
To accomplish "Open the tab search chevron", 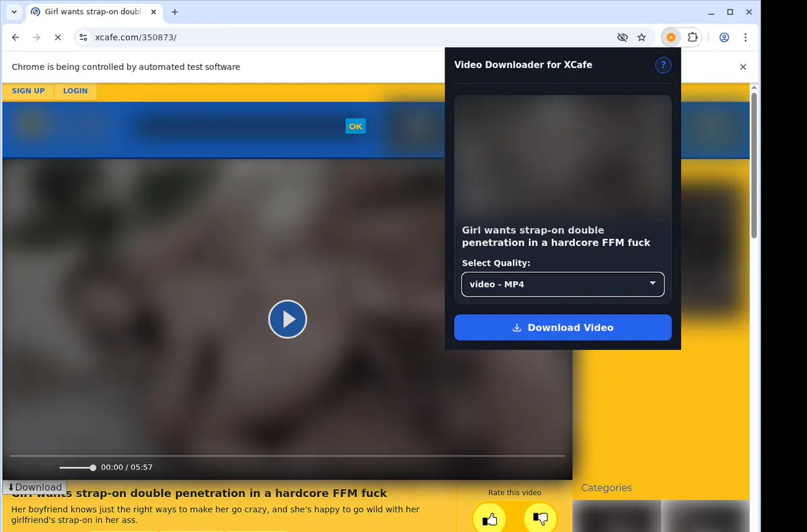I will point(13,12).
